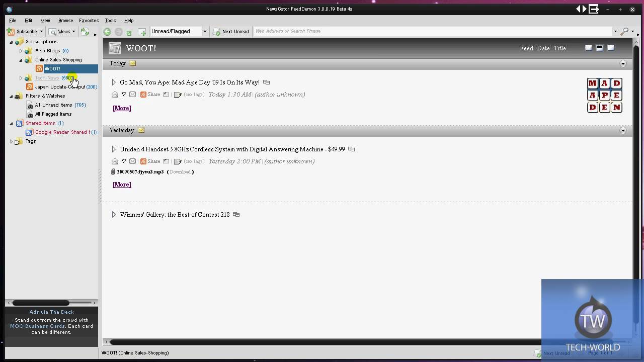The image size is (644, 362).
Task: Open the Browse menu
Action: tap(65, 21)
